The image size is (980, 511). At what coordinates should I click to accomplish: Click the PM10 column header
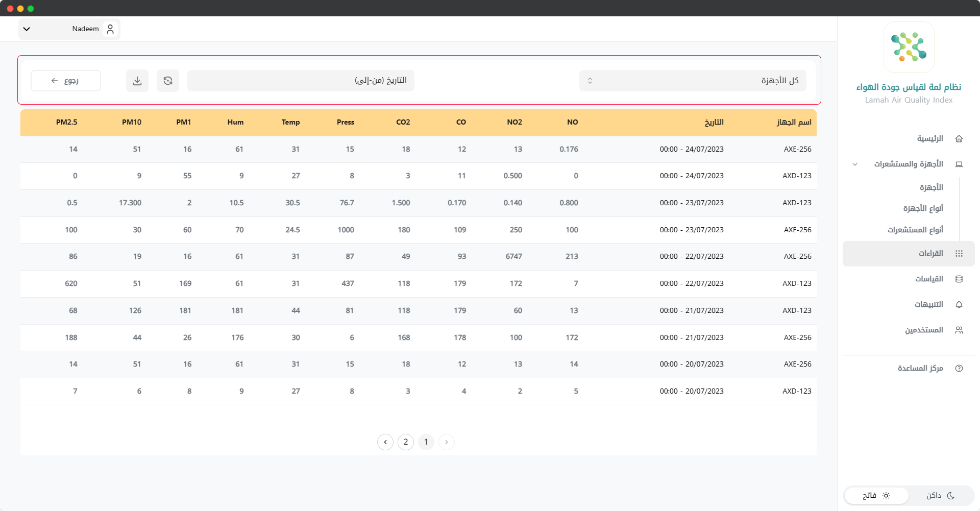click(x=132, y=123)
